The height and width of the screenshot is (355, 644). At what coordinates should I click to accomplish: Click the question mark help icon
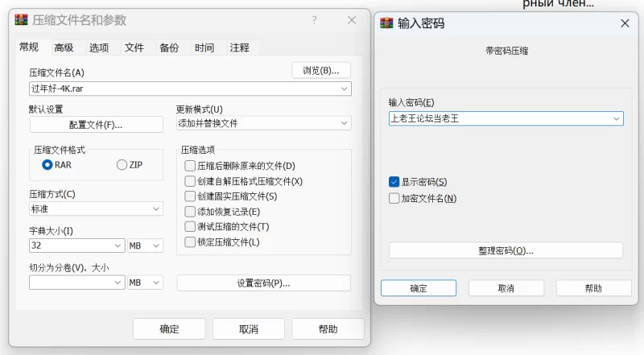tap(314, 20)
